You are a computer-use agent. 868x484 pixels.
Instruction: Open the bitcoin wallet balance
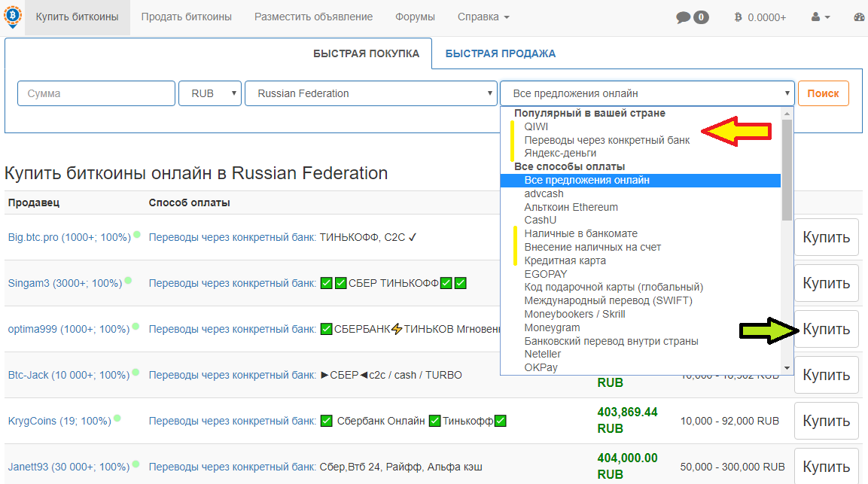pos(760,17)
